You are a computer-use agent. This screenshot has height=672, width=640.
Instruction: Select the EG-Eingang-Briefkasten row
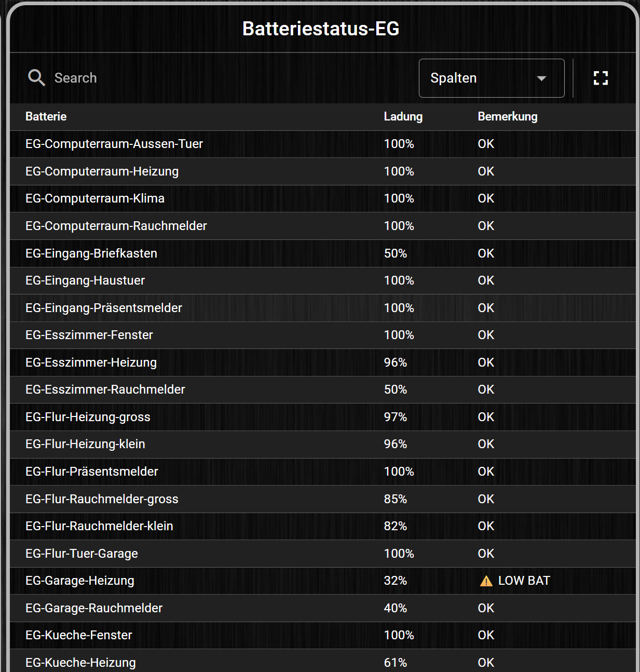click(91, 253)
